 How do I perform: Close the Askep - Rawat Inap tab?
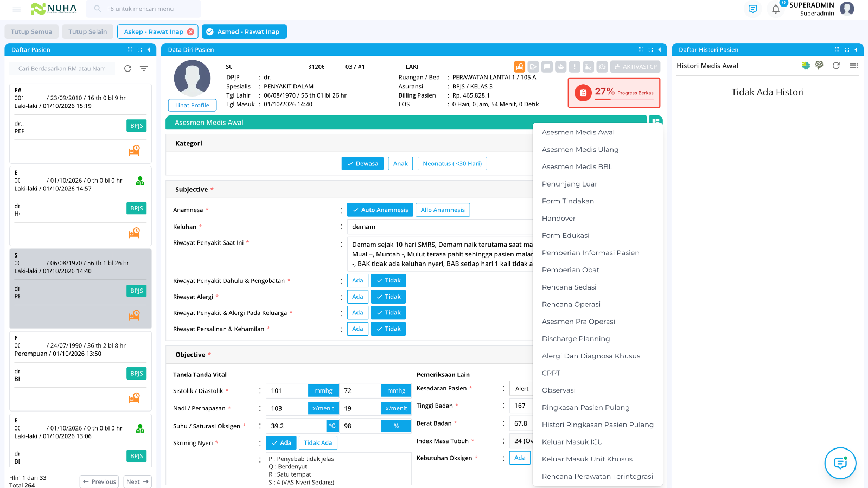click(x=190, y=32)
